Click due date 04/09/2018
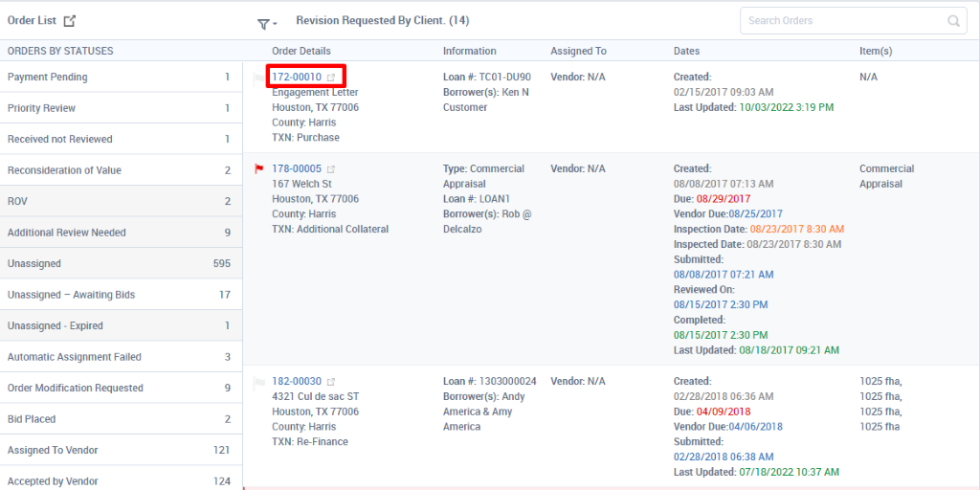980x490 pixels. (x=722, y=412)
